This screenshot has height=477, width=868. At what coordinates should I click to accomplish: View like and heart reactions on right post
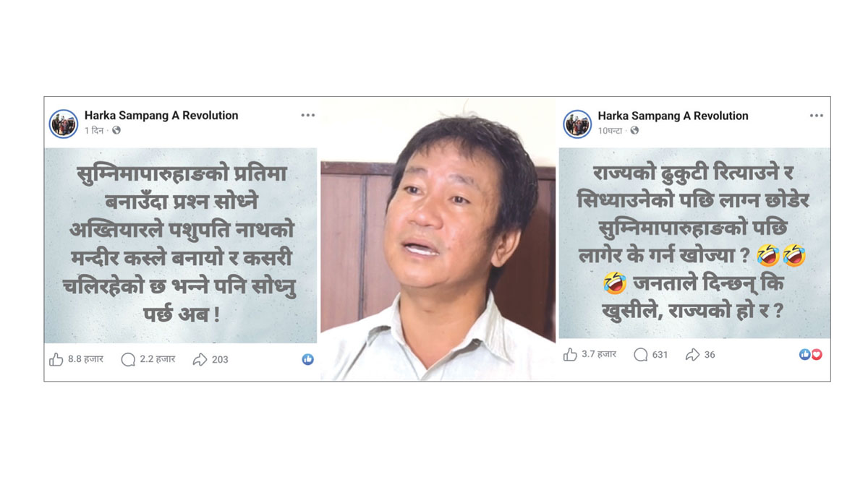pos(811,354)
